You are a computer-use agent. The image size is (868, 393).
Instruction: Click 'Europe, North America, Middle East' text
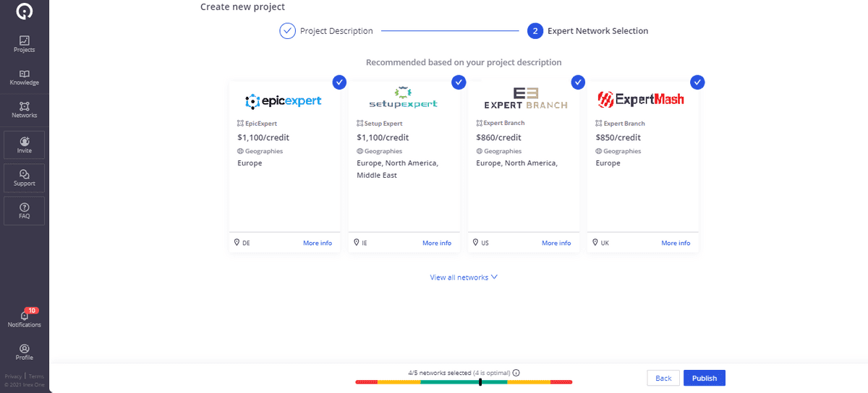(x=397, y=169)
